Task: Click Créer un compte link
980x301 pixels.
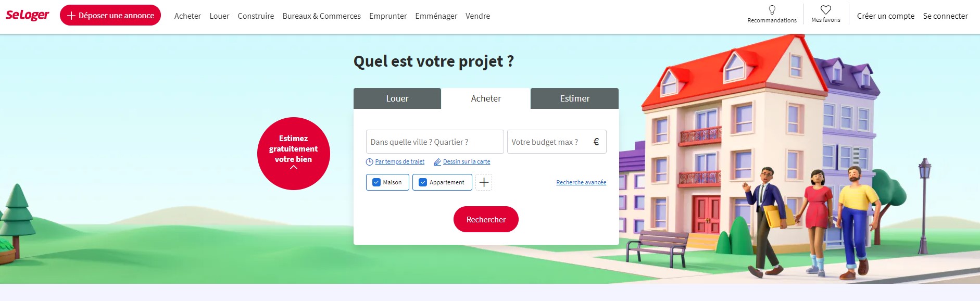Action: click(886, 16)
